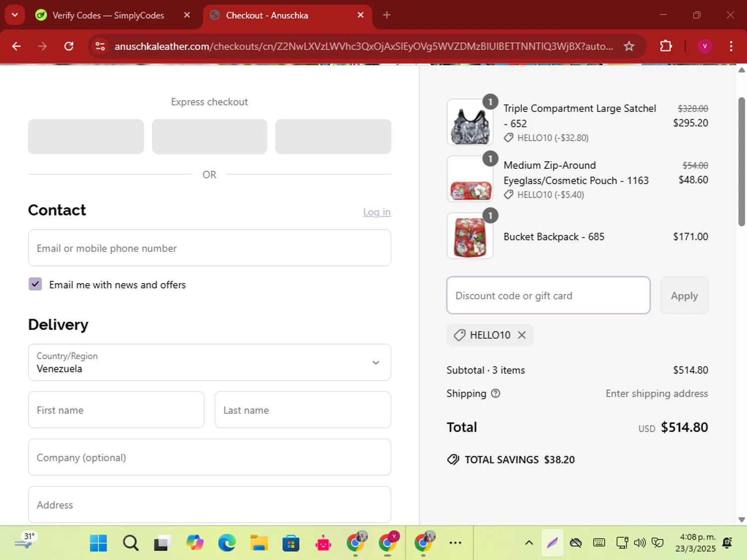Open Windows taskbar search
Screen dimensions: 747x560
point(130,543)
